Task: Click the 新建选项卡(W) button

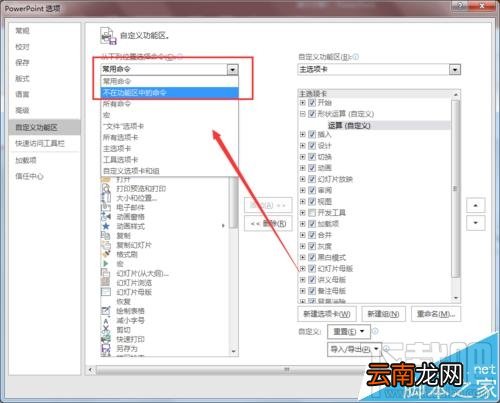Action: (x=327, y=314)
